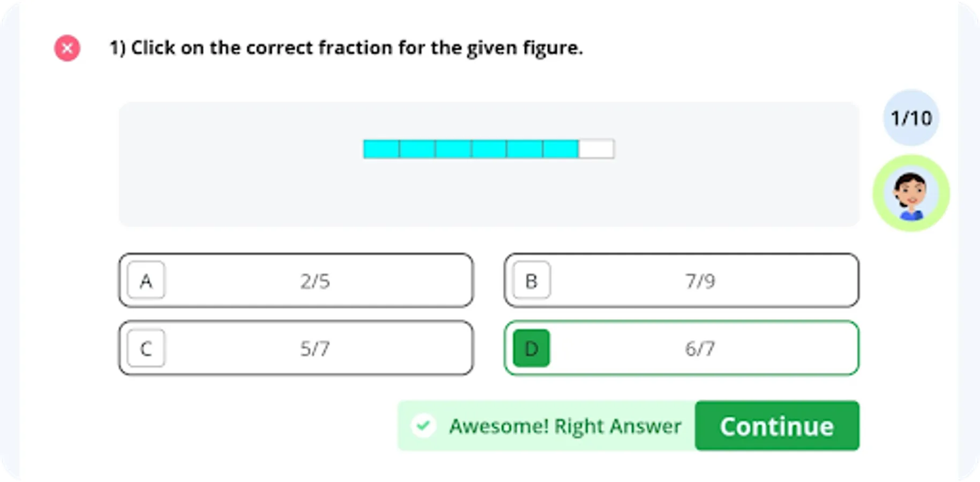The height and width of the screenshot is (482, 980).
Task: Select answer option 7/9
Action: click(700, 281)
